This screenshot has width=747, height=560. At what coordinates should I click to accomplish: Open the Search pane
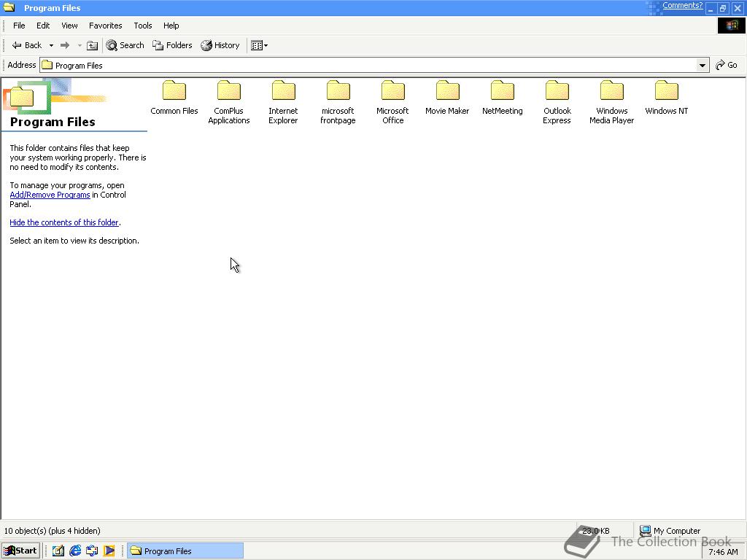pyautogui.click(x=125, y=45)
